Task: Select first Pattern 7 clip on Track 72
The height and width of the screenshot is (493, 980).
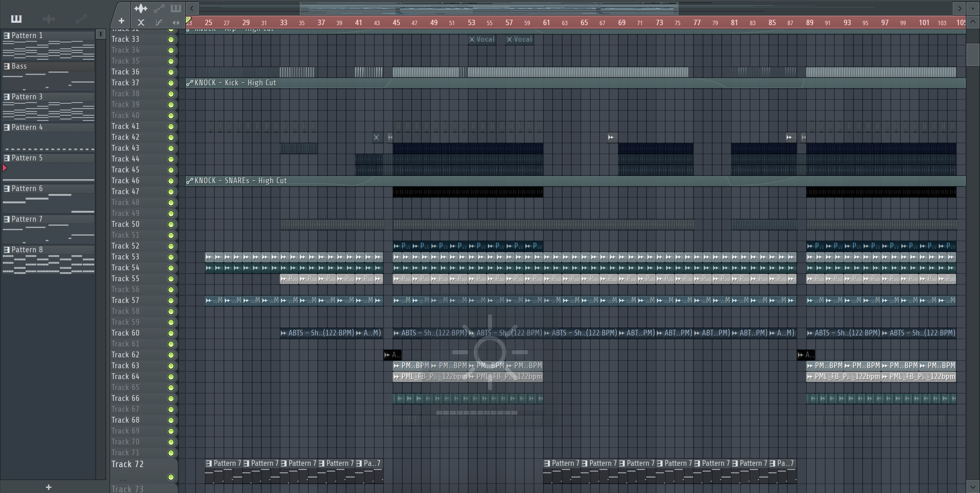Action: [224, 471]
